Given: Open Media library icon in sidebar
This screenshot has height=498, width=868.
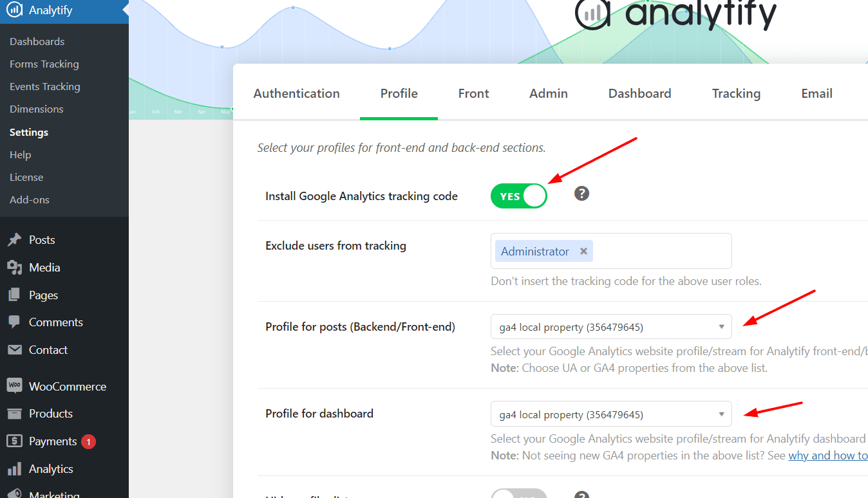Looking at the screenshot, I should [x=14, y=268].
